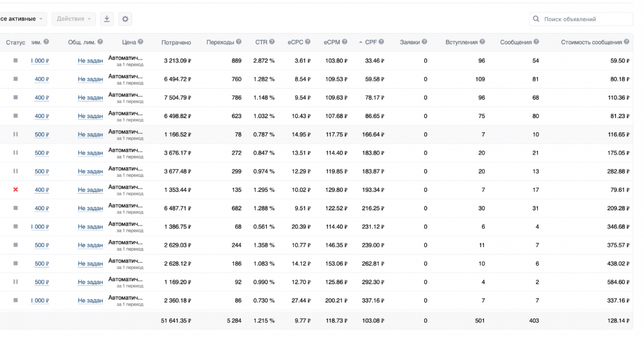
Task: Open table settings via gear icon
Action: [125, 19]
